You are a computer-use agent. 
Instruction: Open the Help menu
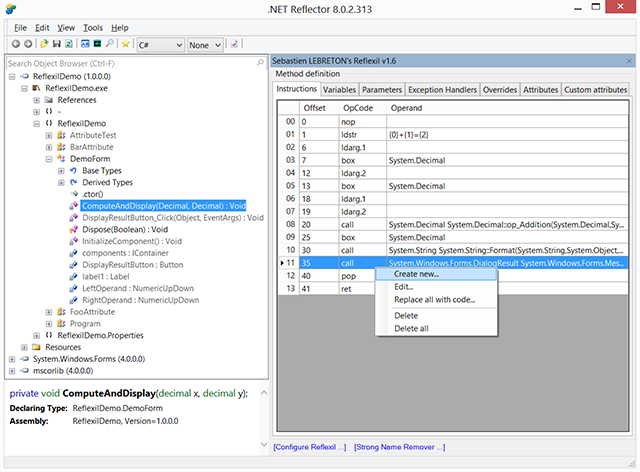[x=120, y=28]
